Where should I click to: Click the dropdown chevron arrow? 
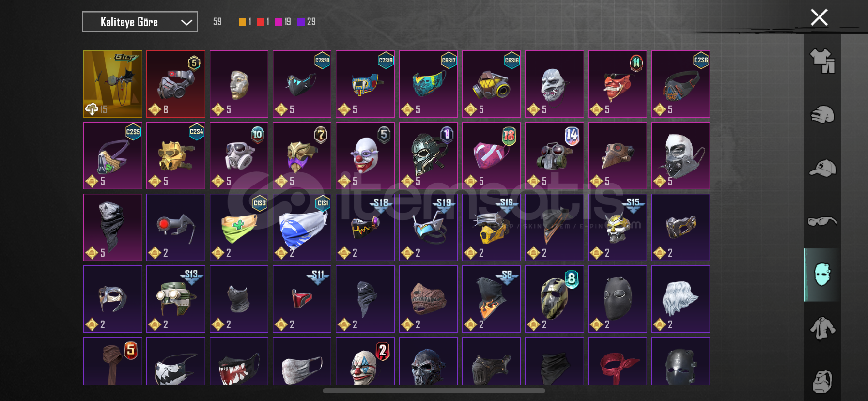186,22
